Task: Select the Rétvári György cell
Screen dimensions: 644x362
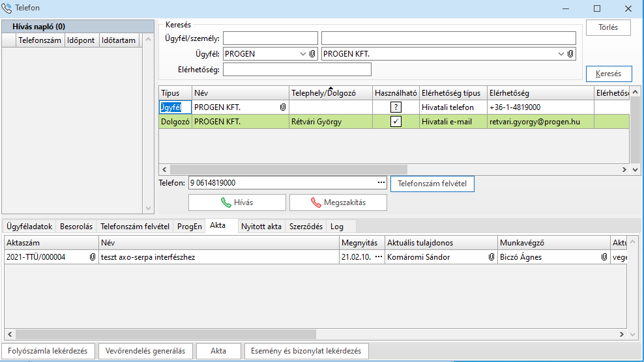Action: click(x=331, y=122)
